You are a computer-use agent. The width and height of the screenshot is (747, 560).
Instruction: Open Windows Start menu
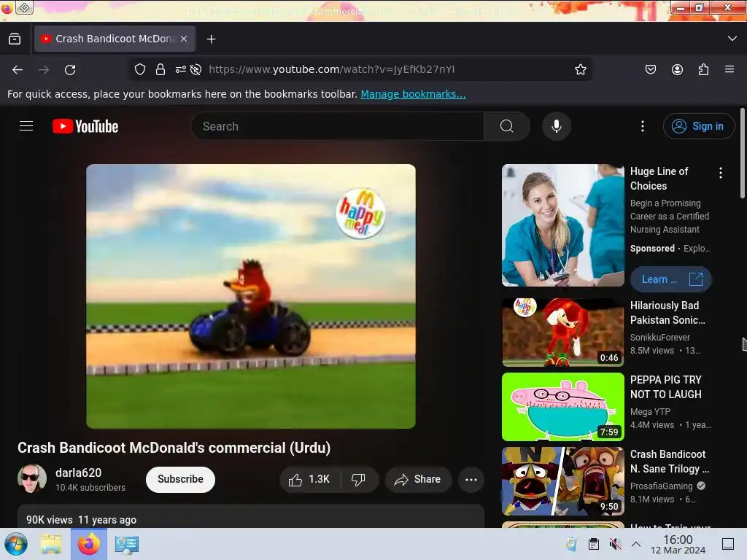tap(16, 544)
